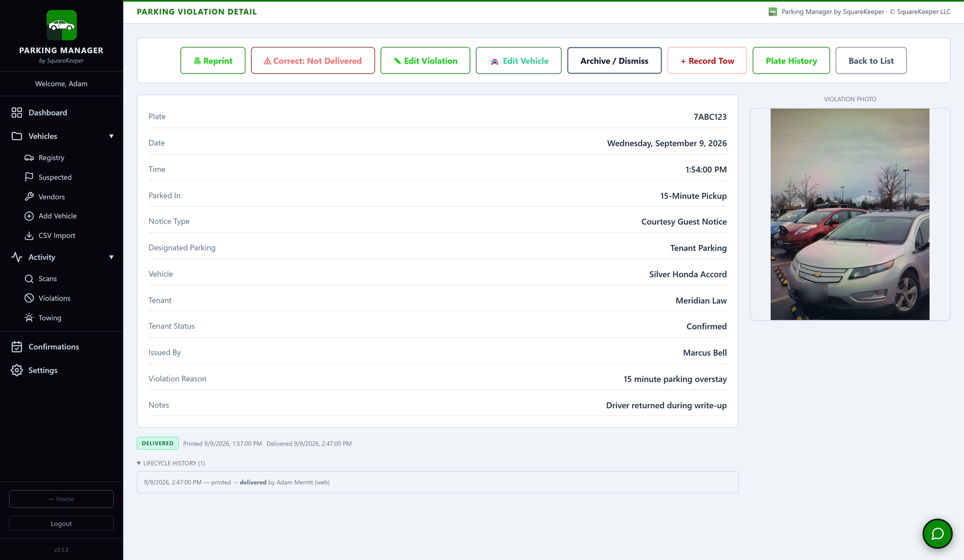This screenshot has height=560, width=964.
Task: Click the Edit Violation button
Action: point(425,61)
